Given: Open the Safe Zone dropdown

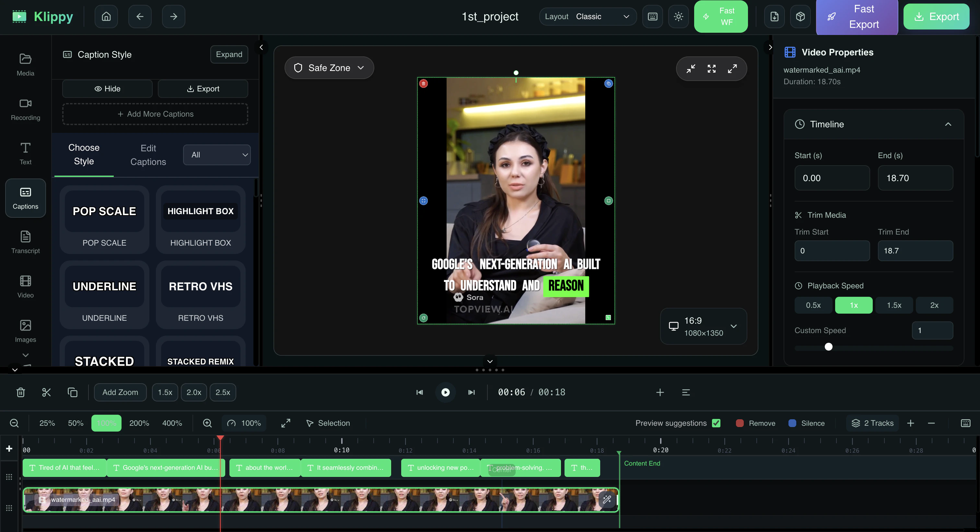Looking at the screenshot, I should tap(329, 67).
